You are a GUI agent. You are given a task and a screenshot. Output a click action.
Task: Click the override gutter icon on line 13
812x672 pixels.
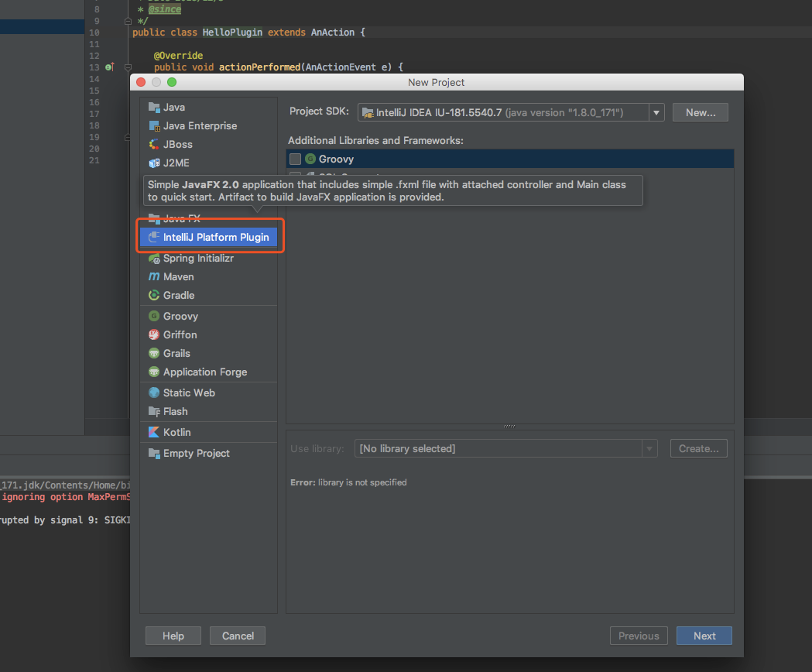(x=110, y=67)
